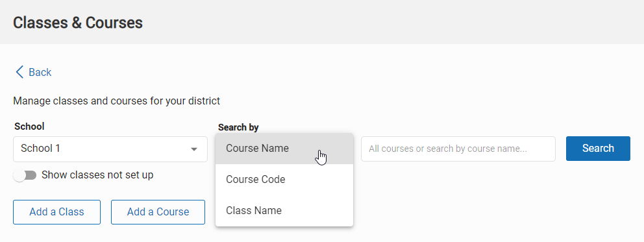Image resolution: width=644 pixels, height=242 pixels.
Task: Toggle the Show classes not set up switch
Action: pyautogui.click(x=25, y=176)
